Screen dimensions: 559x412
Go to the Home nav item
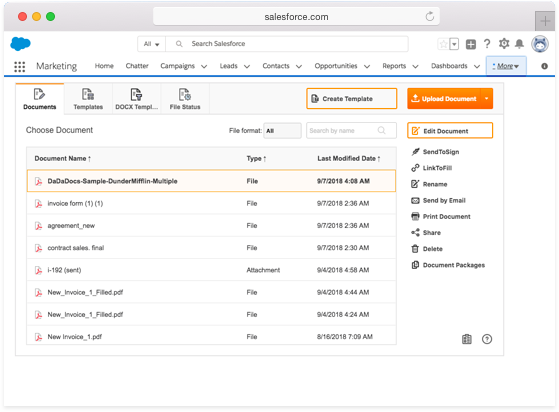point(104,66)
